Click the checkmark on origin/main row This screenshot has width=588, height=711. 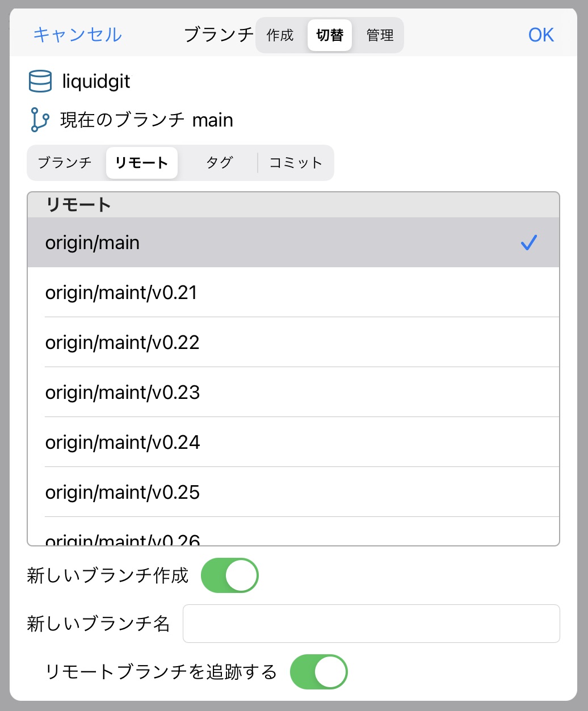tap(528, 243)
